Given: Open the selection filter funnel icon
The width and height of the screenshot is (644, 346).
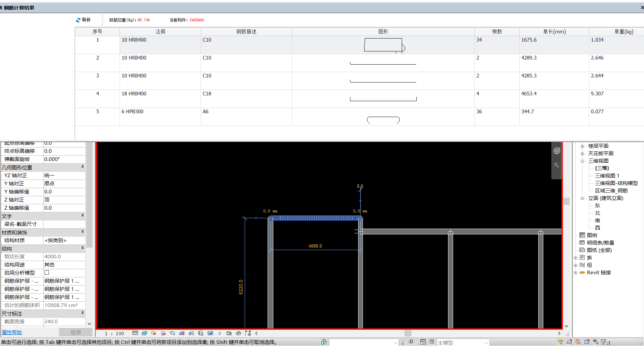Looking at the screenshot, I should [603, 342].
